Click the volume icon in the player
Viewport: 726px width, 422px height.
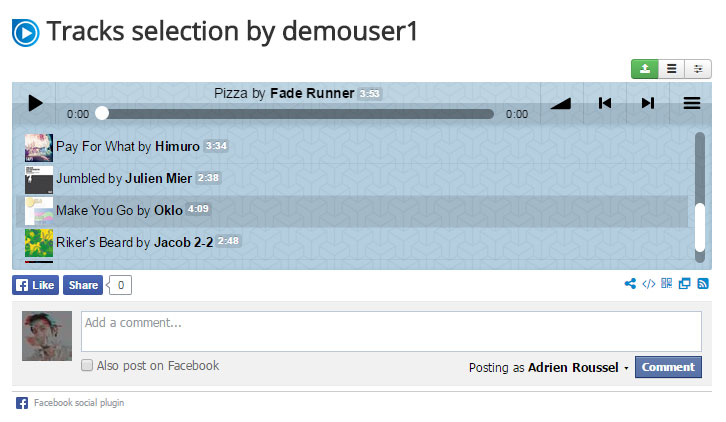tap(561, 103)
